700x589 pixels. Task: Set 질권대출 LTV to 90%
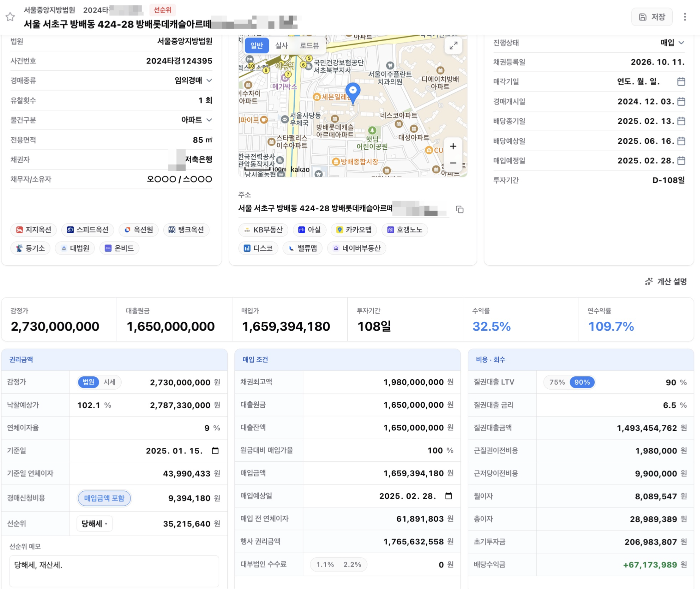click(582, 382)
